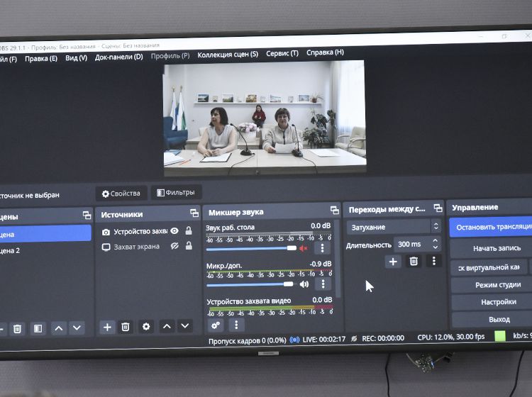Open advanced audio settings gears icon
The image size is (532, 397).
click(216, 325)
